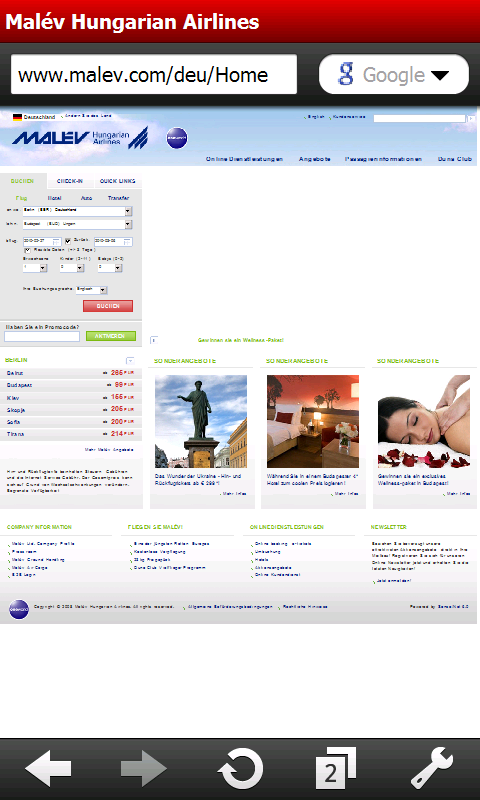
Task: Open browser settings wrench icon
Action: (x=432, y=768)
